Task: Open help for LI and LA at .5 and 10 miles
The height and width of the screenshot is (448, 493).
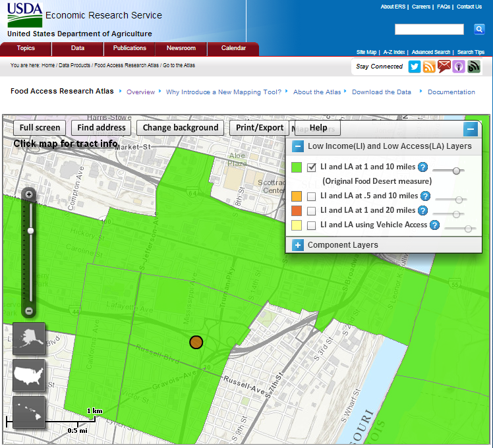Action: [x=425, y=196]
